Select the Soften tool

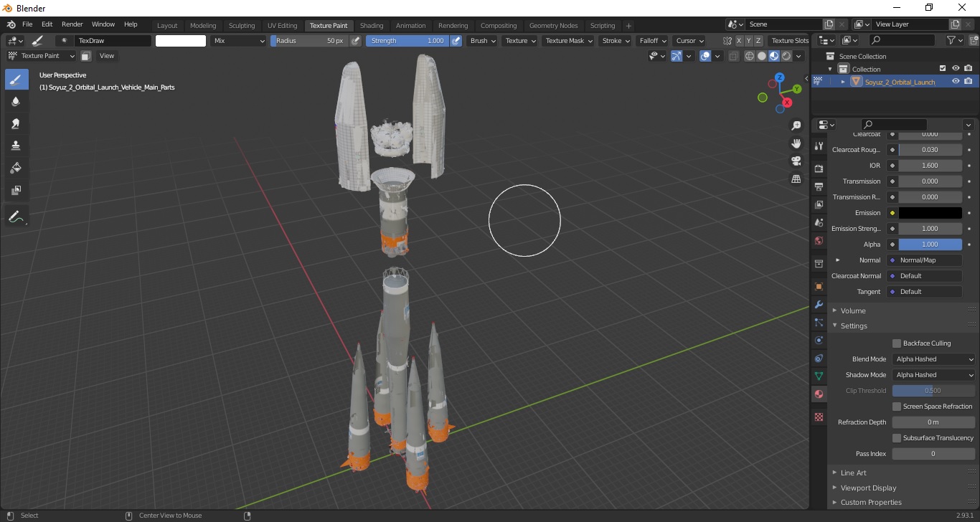pyautogui.click(x=17, y=102)
